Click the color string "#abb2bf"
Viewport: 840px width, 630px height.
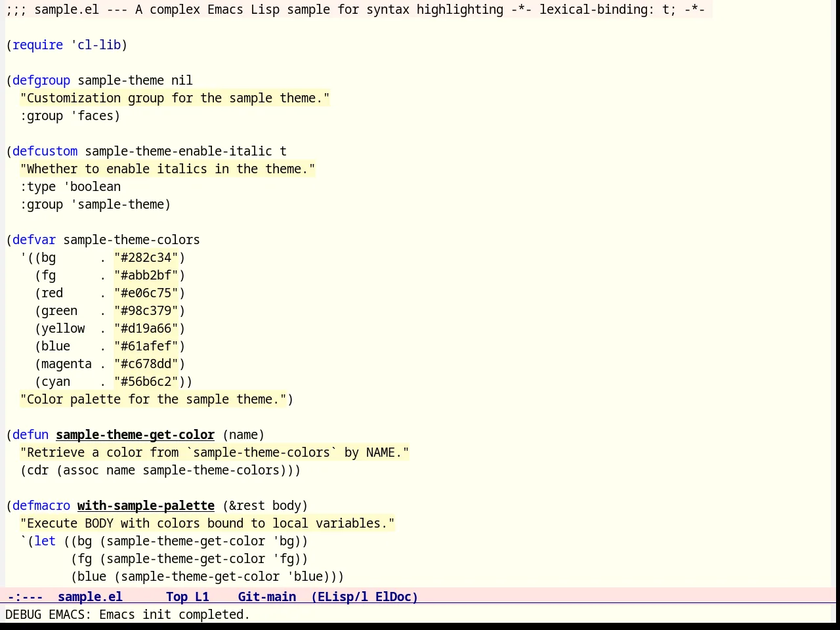click(x=146, y=275)
